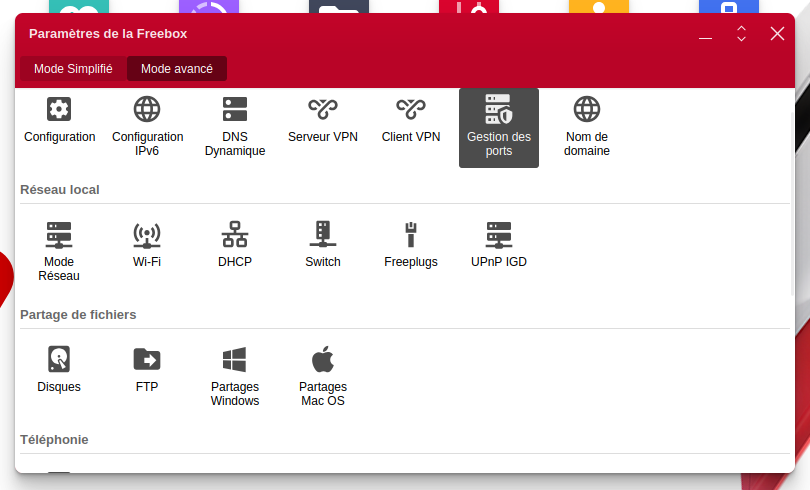This screenshot has height=490, width=810.
Task: Open the Wi-Fi settings
Action: (147, 246)
